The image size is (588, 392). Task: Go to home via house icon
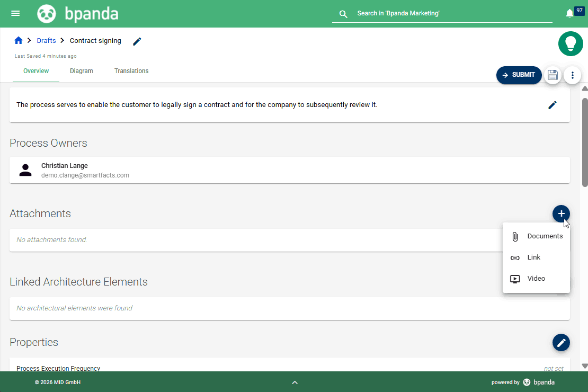[19, 41]
